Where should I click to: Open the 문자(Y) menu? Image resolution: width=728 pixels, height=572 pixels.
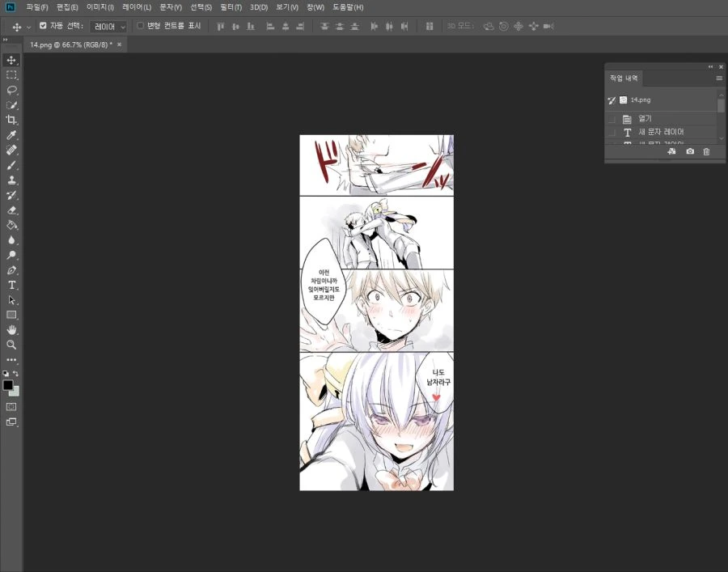pyautogui.click(x=171, y=7)
